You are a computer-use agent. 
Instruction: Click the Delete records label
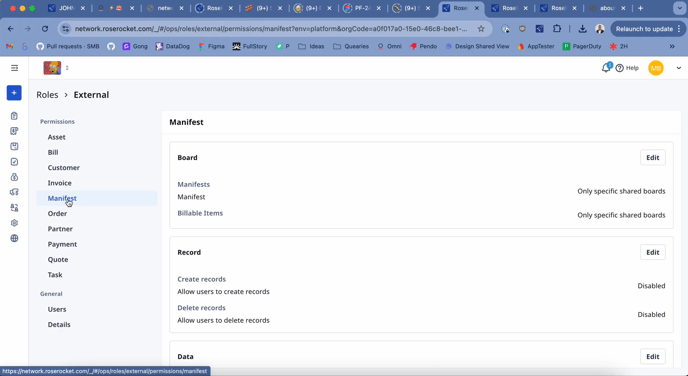point(201,308)
